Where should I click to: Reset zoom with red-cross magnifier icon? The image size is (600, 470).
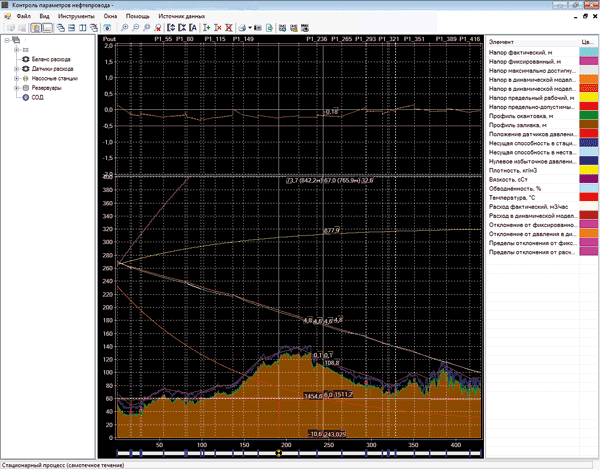point(158,28)
